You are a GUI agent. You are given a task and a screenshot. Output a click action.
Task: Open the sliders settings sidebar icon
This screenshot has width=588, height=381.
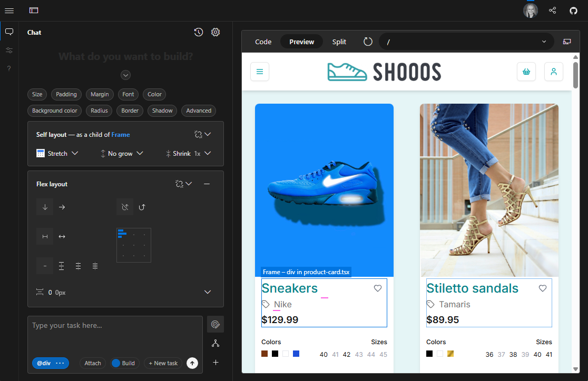click(9, 50)
